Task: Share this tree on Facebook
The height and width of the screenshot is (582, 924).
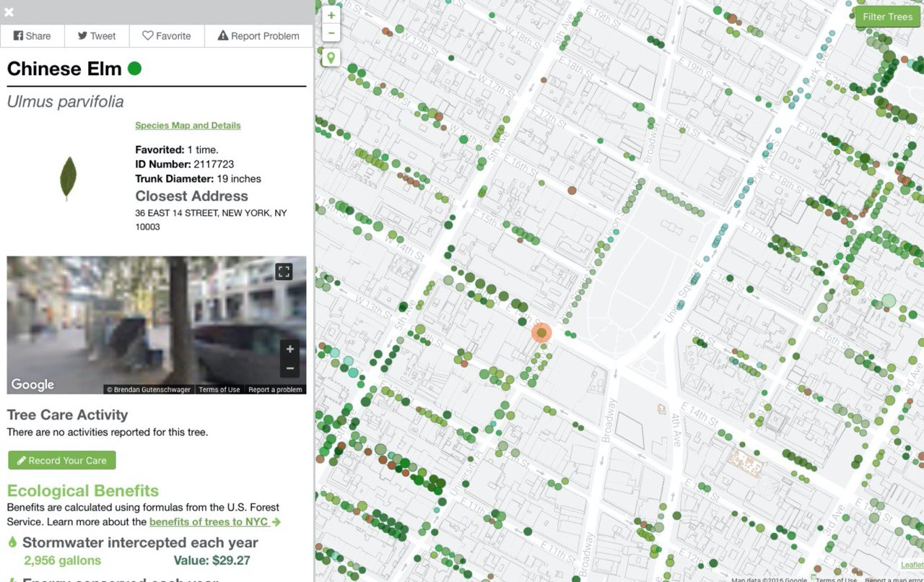Action: pyautogui.click(x=32, y=36)
